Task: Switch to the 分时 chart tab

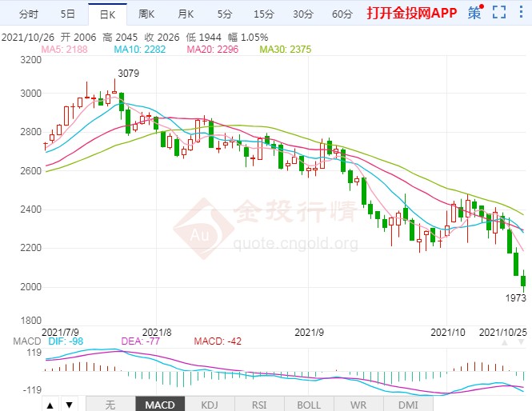Action: pos(29,14)
